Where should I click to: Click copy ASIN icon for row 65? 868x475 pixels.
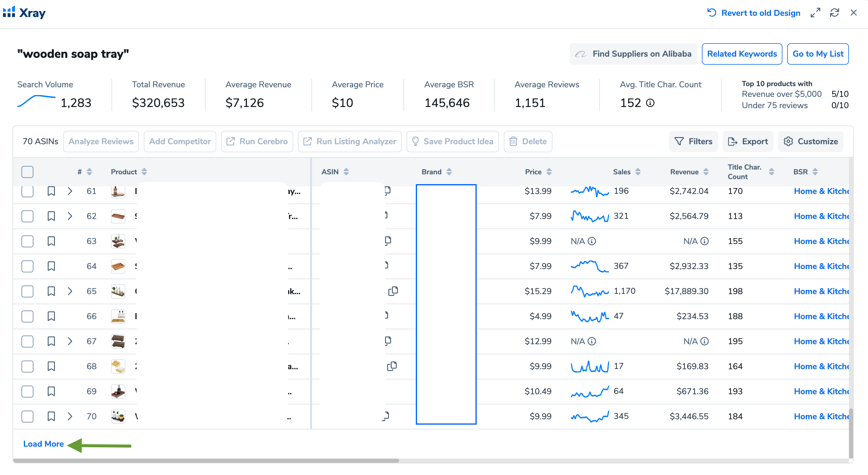click(x=393, y=291)
